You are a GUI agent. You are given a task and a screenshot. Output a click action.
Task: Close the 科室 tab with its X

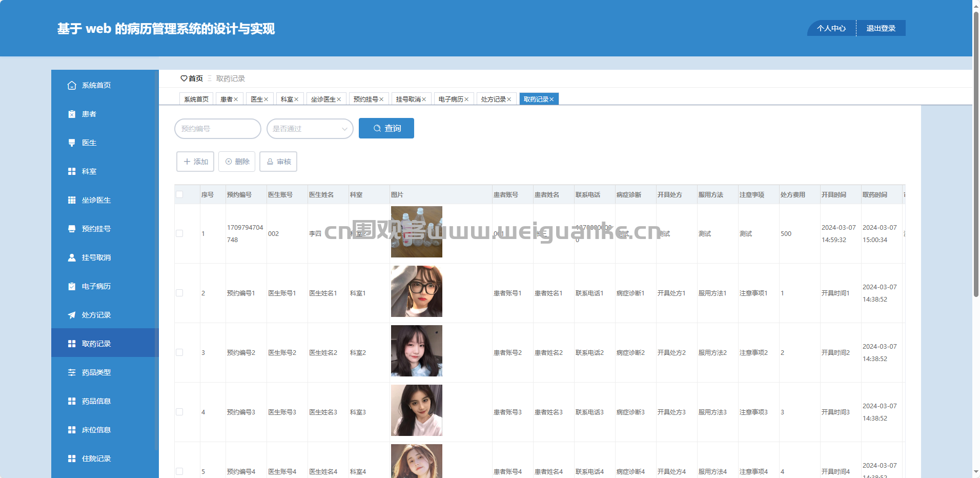pos(296,99)
